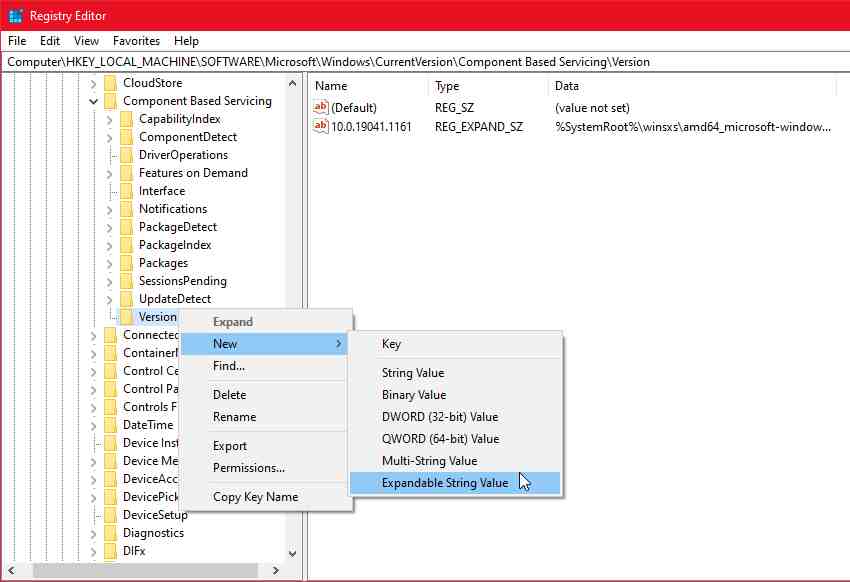Click the ComponentDetect folder icon
The height and width of the screenshot is (582, 850).
(126, 137)
